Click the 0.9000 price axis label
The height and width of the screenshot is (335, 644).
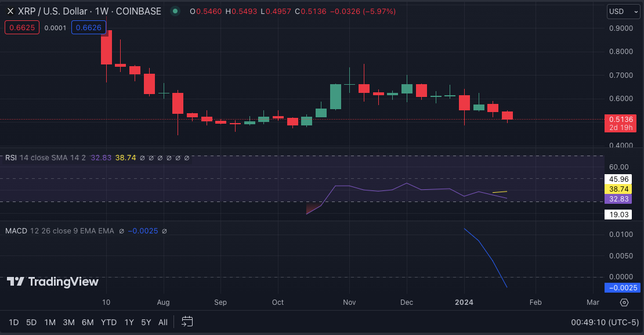click(621, 28)
